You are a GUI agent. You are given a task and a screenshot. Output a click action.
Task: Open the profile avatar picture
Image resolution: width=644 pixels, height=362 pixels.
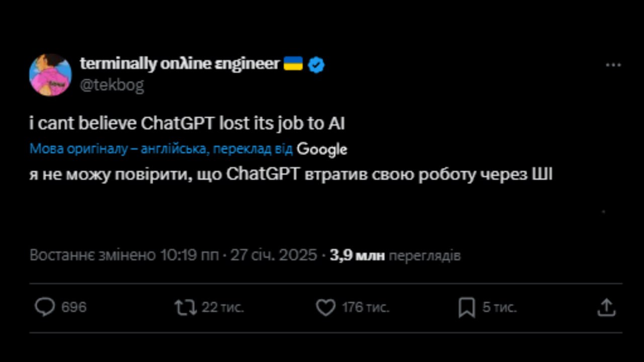point(50,74)
